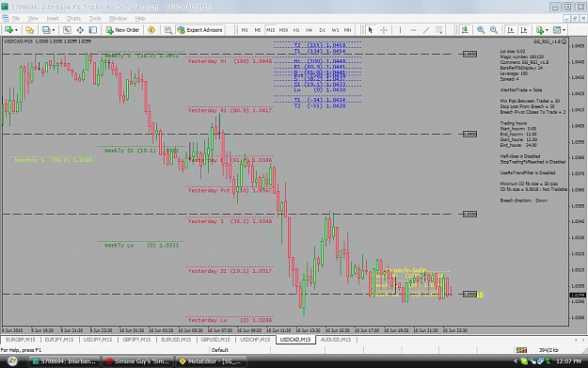Expand the Profiles dropdown arrow
Viewport: 588px width, 368px height.
54,30
